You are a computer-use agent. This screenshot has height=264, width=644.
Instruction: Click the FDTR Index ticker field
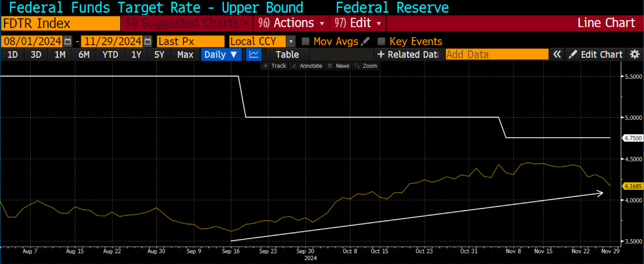tap(61, 23)
